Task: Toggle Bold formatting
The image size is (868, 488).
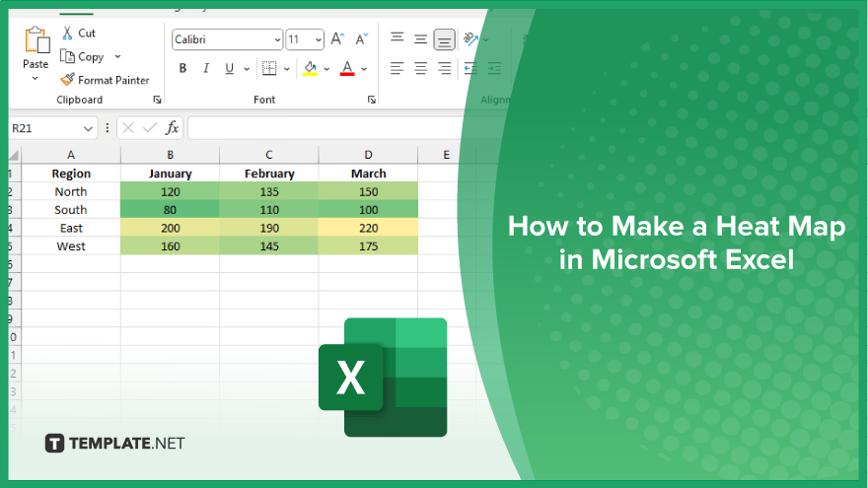Action: click(x=182, y=68)
